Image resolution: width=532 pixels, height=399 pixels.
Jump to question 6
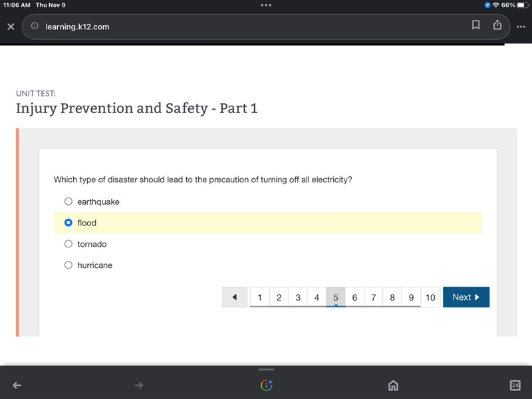point(354,297)
